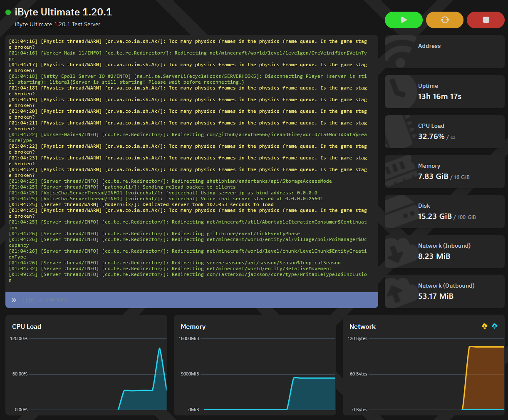Viewport: 508px width, 420px height.
Task: Click the Memory RAM stick icon
Action: click(x=400, y=171)
